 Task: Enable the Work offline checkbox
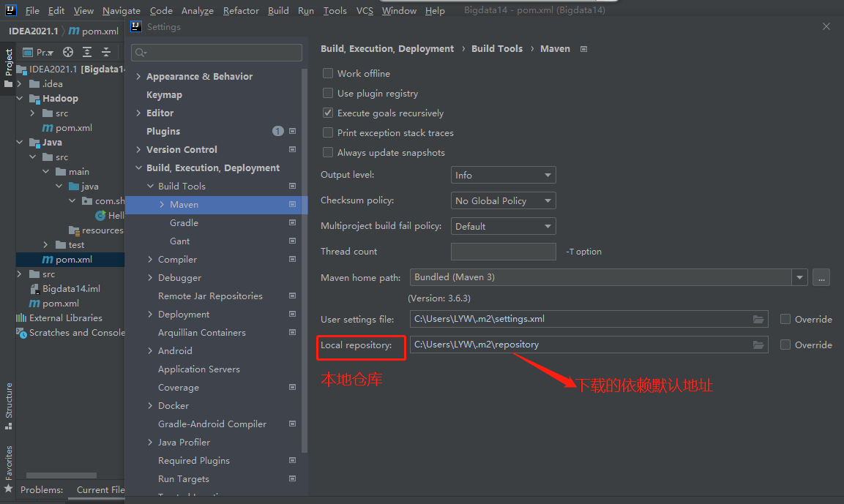pos(327,73)
